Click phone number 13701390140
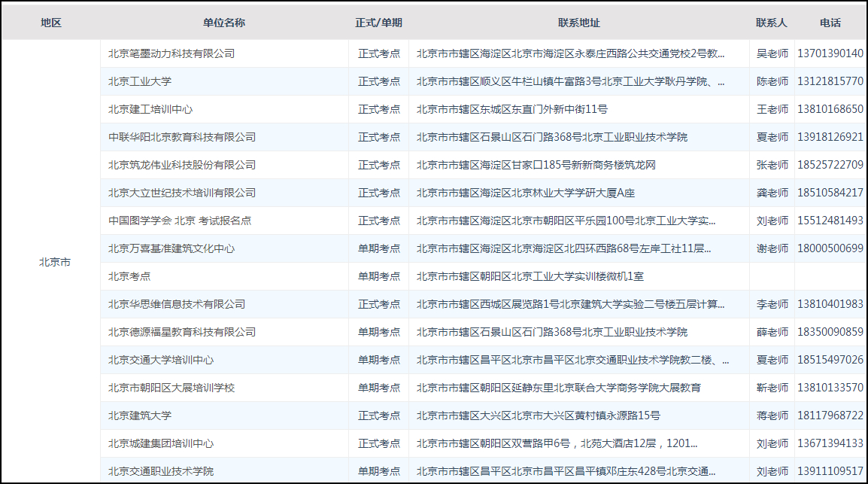The height and width of the screenshot is (484, 868). (830, 53)
